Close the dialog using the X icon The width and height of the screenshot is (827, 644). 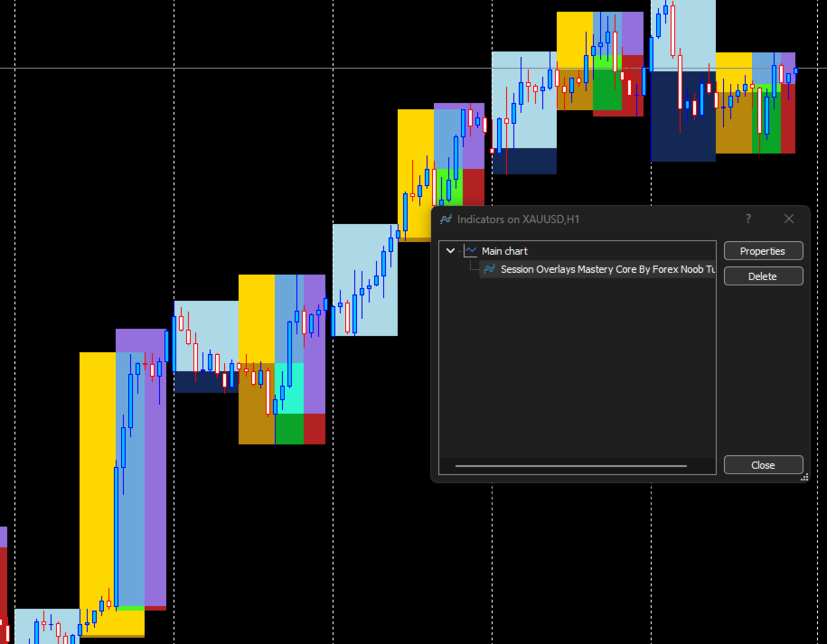pos(788,219)
